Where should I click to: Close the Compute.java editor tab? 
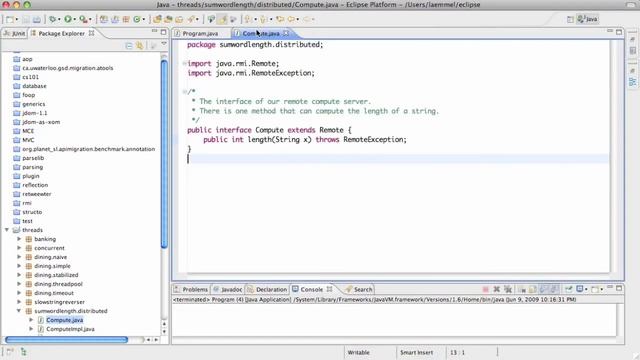click(x=286, y=33)
